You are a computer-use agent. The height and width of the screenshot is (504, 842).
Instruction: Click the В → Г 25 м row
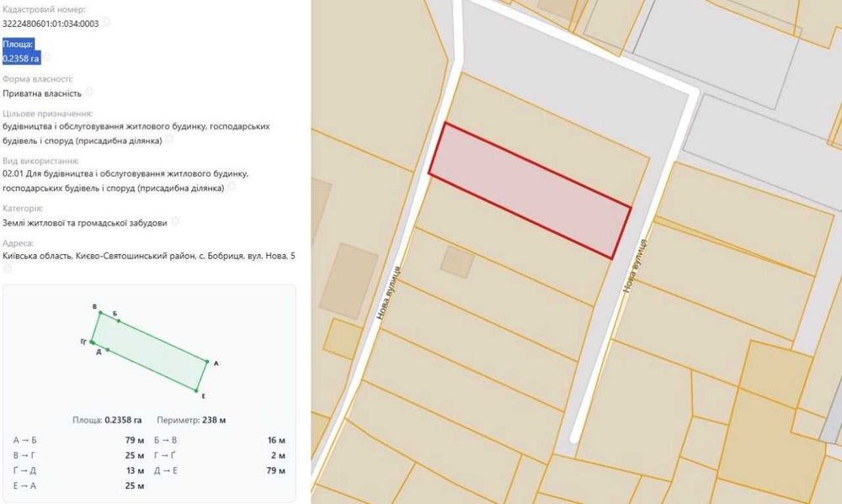(x=78, y=455)
